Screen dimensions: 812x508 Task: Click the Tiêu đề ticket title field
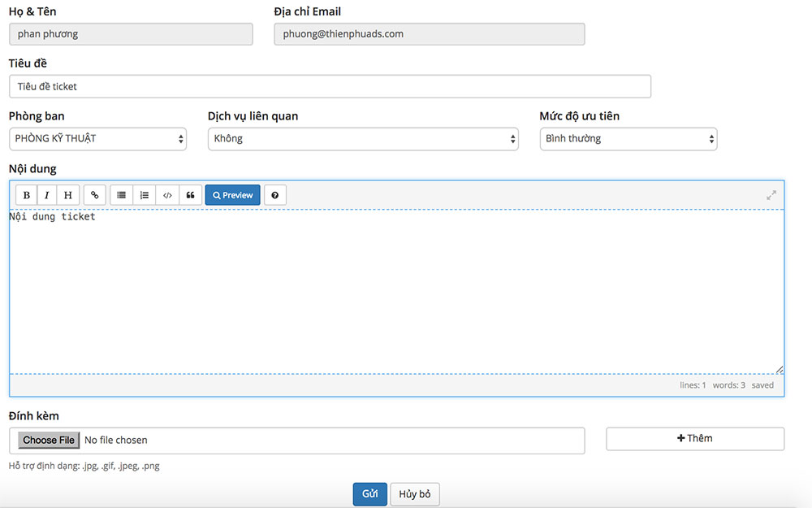point(329,86)
